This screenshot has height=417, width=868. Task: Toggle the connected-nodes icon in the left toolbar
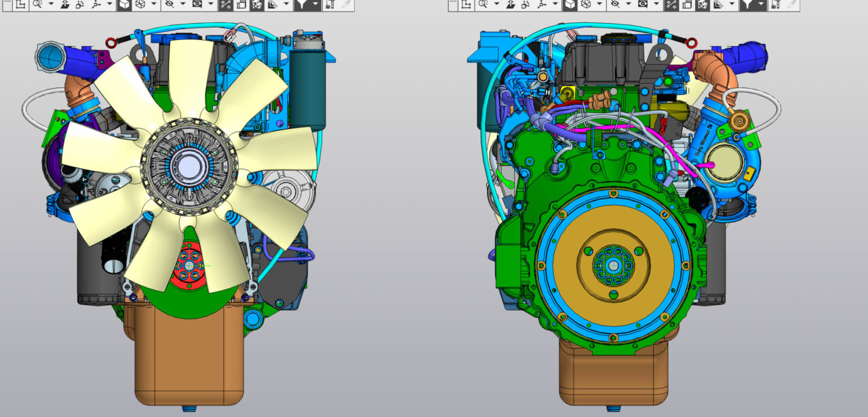[x=226, y=4]
